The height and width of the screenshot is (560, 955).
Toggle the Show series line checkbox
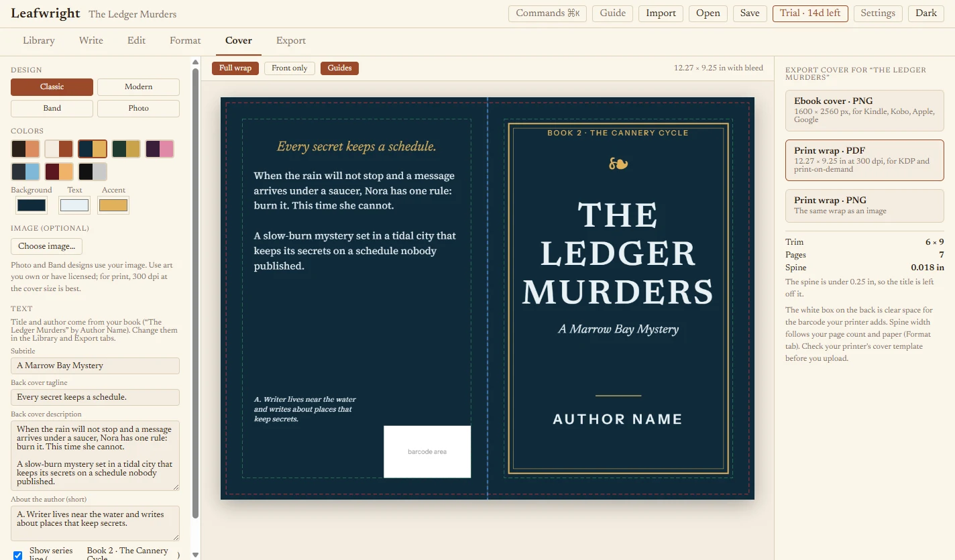click(18, 555)
